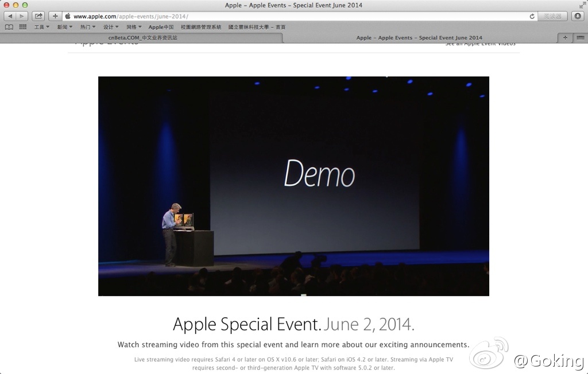The height and width of the screenshot is (374, 588).
Task: Open a new tab with the tab bar plus
Action: [565, 37]
